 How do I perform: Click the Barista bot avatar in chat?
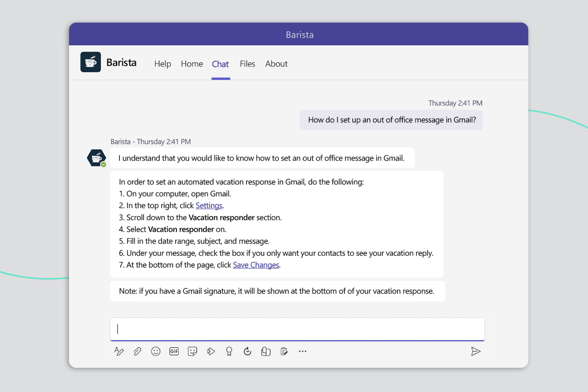97,158
